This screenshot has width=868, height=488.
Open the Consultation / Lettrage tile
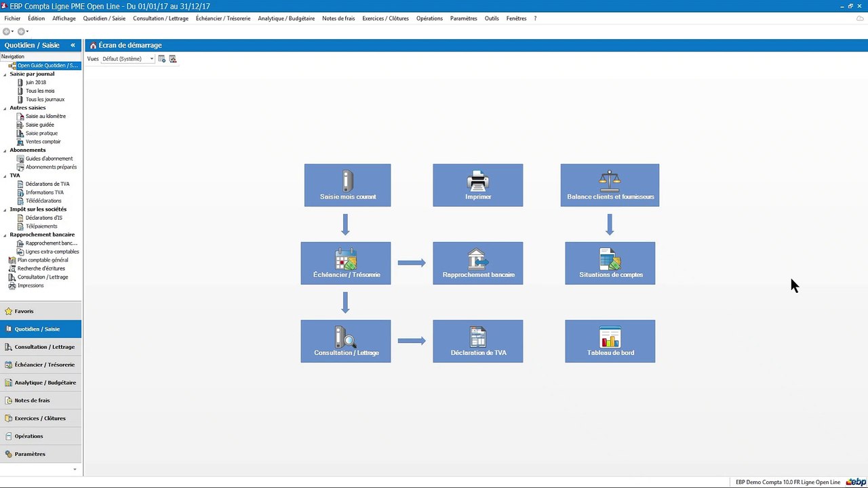pyautogui.click(x=346, y=341)
